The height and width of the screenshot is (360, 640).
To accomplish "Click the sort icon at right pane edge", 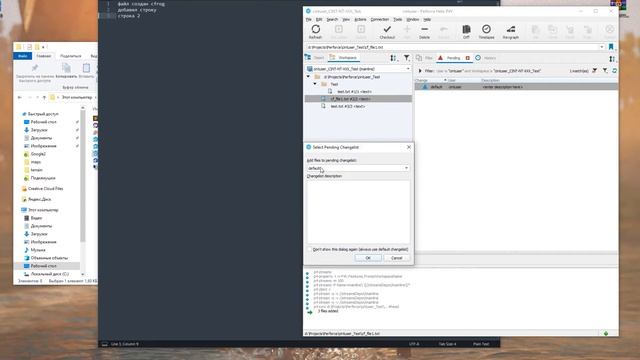I will (x=612, y=58).
